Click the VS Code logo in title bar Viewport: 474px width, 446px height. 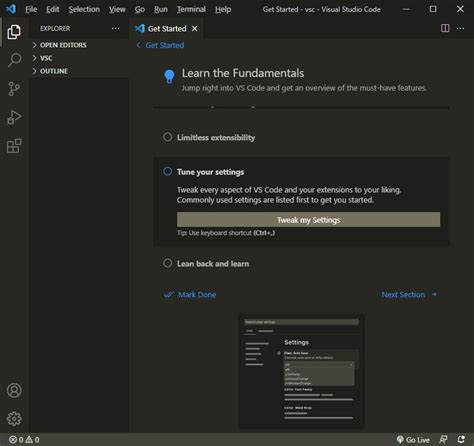pos(11,9)
